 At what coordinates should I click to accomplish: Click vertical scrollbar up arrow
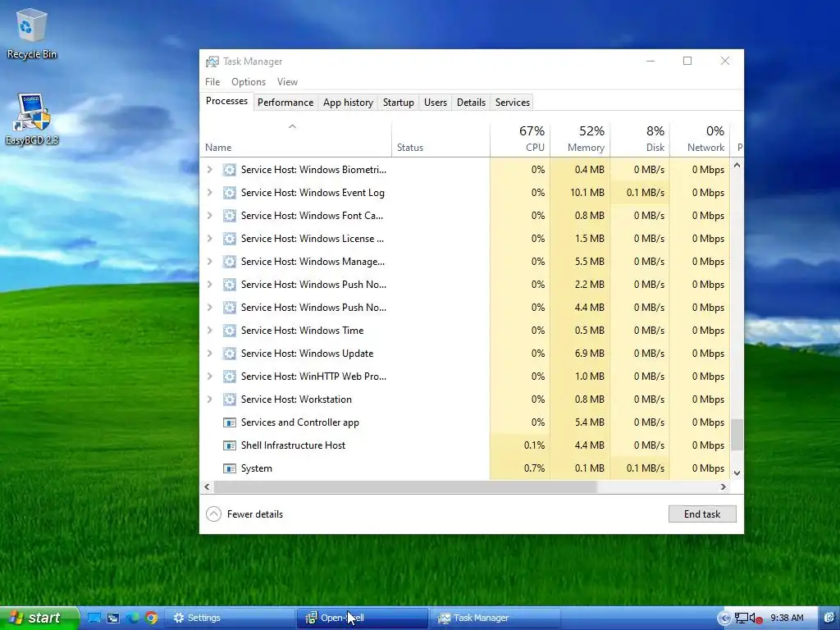(737, 166)
